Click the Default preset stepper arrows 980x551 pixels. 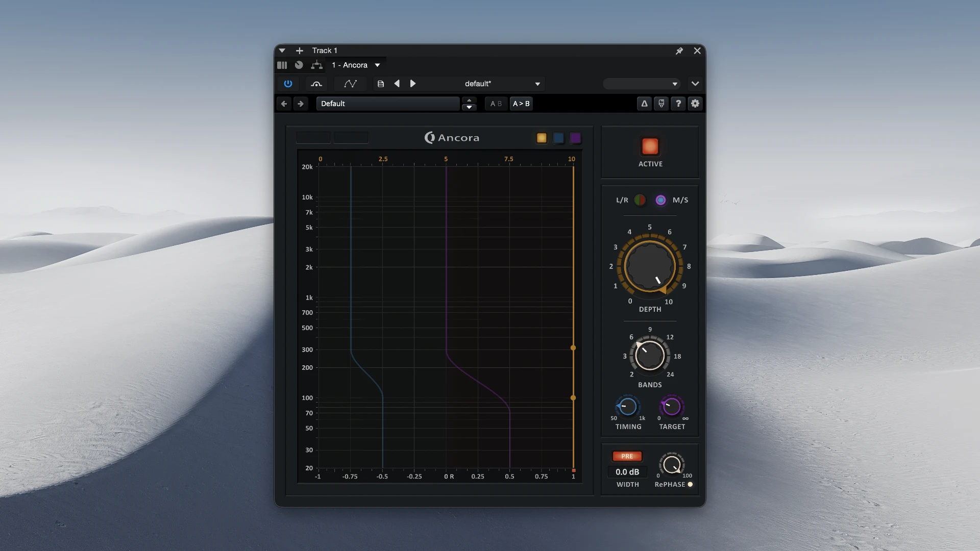[469, 104]
